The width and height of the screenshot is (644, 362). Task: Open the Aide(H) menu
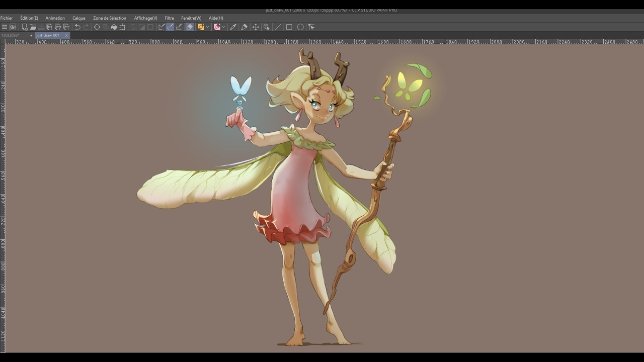click(216, 18)
